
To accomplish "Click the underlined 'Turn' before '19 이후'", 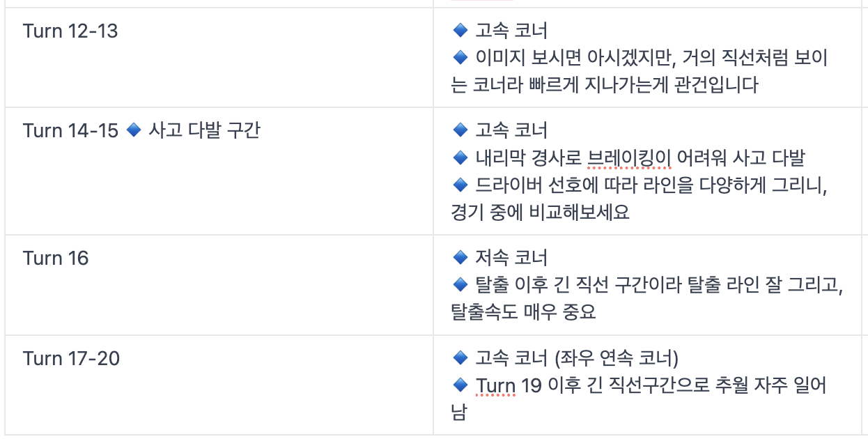I will [495, 385].
